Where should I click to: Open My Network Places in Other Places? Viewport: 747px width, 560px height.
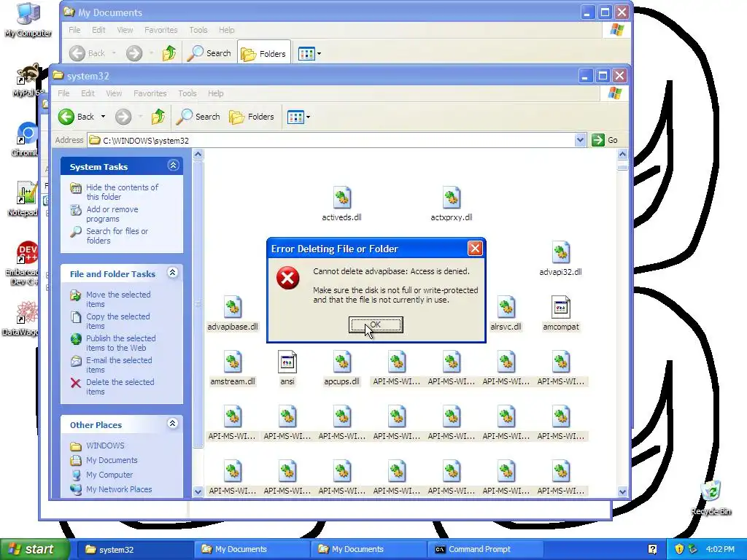(x=119, y=489)
